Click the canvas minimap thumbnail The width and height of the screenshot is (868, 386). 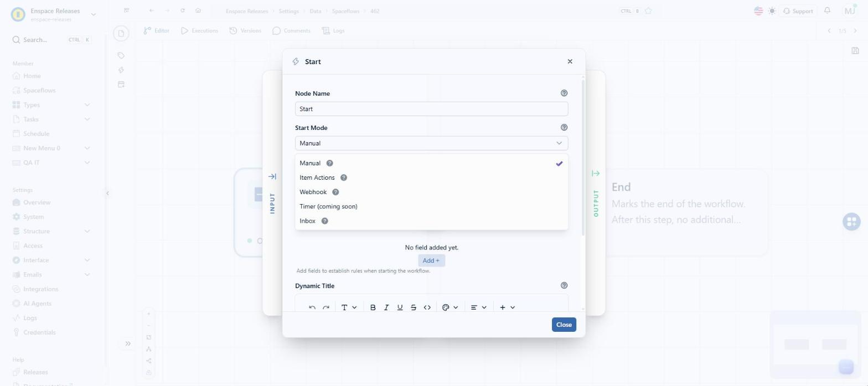814,345
